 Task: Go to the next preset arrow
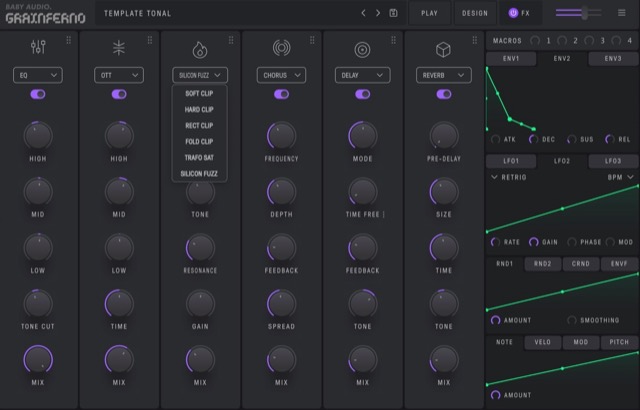(378, 13)
